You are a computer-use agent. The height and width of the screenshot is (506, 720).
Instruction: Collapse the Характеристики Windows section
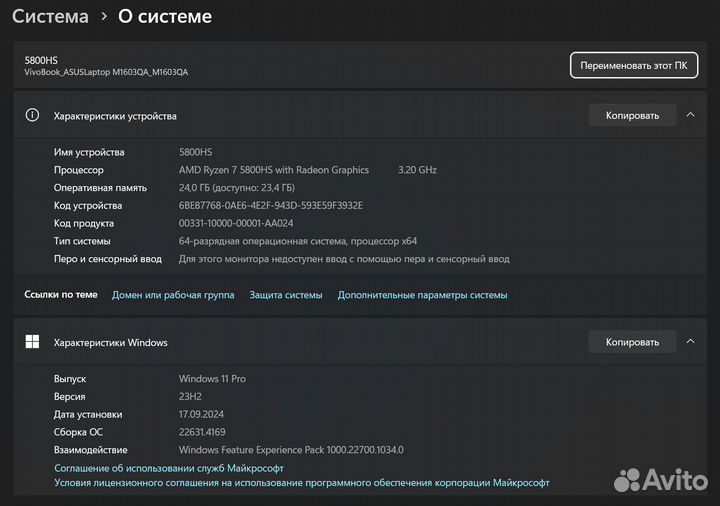pos(690,341)
